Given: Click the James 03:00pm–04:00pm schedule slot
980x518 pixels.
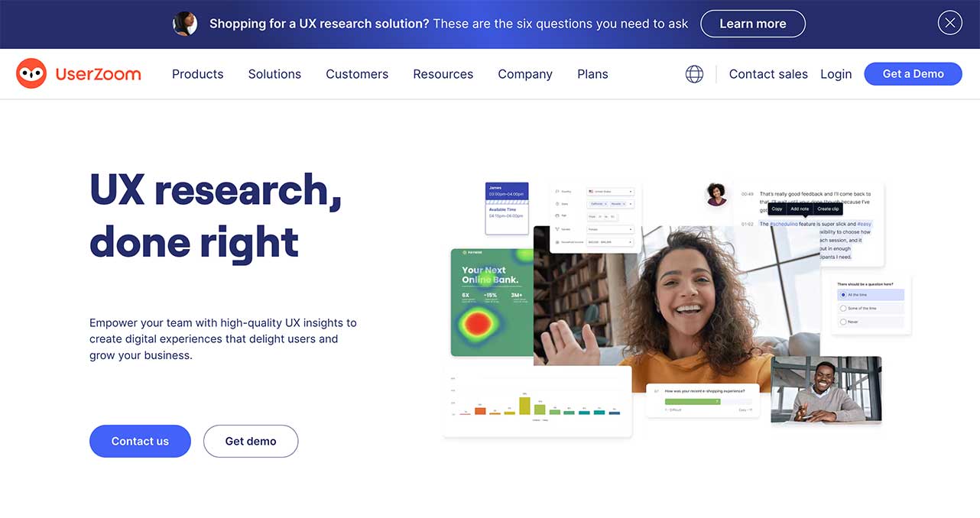Looking at the screenshot, I should tap(507, 191).
